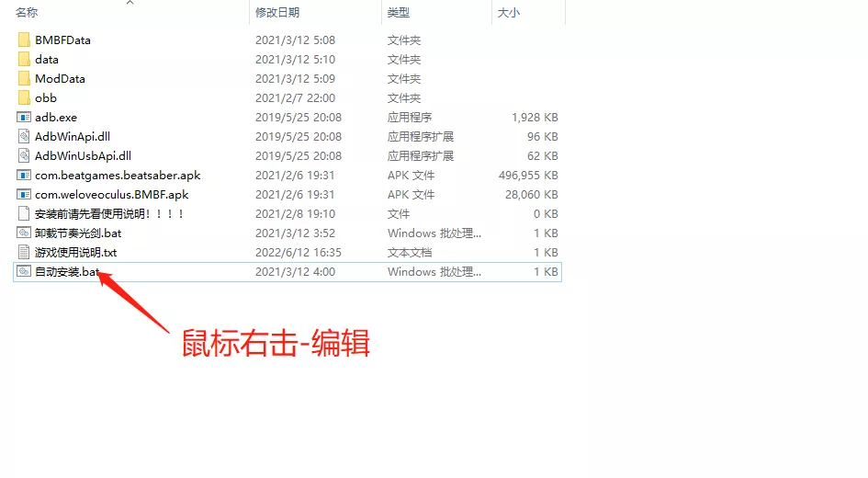Click date 2019/5/25 20:08 of adb.exe

(299, 118)
